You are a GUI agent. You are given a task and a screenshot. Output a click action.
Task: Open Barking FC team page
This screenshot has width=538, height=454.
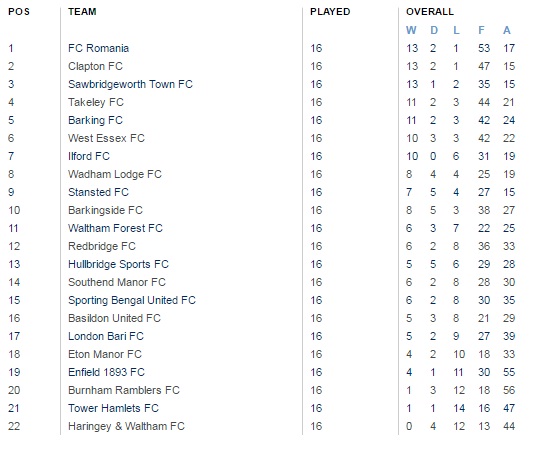[x=95, y=120]
